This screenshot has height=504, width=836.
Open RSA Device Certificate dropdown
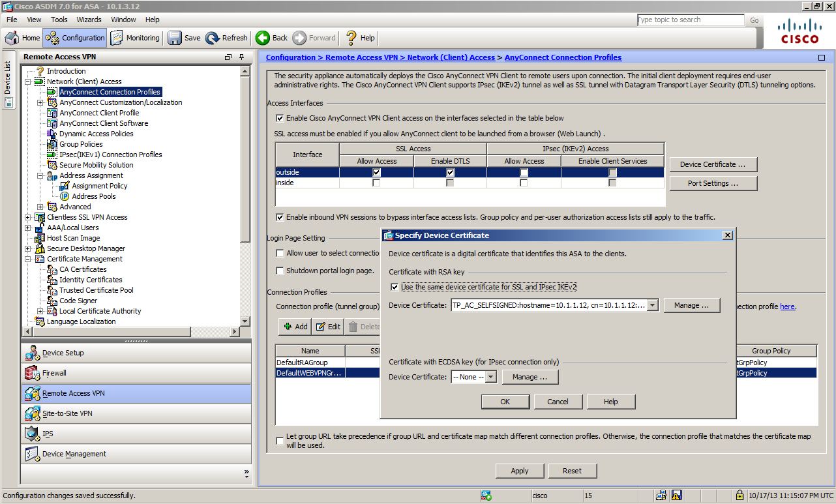point(653,305)
